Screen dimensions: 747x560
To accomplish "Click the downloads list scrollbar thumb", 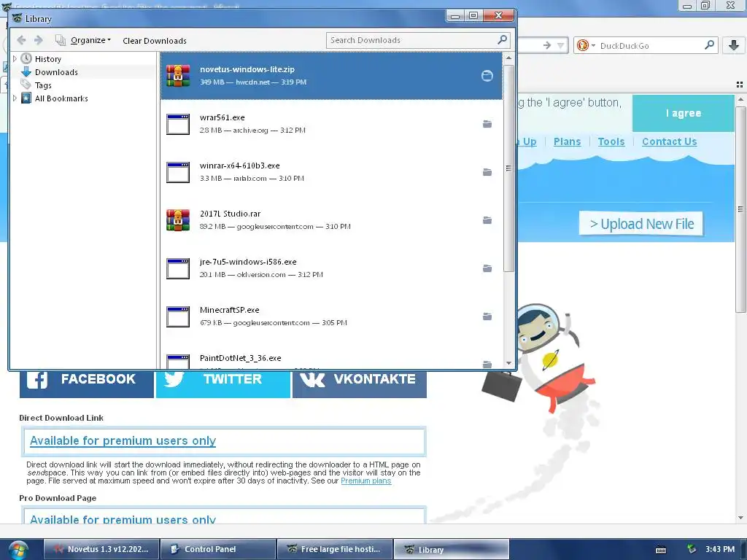I will (508, 168).
